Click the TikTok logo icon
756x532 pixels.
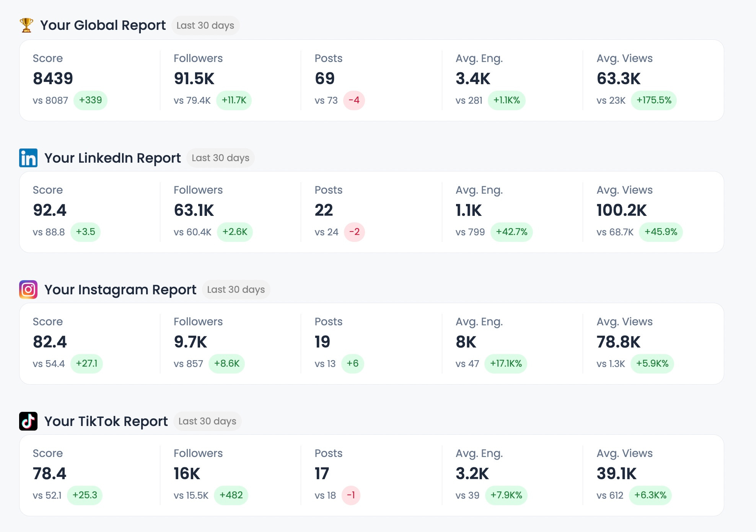[28, 421]
